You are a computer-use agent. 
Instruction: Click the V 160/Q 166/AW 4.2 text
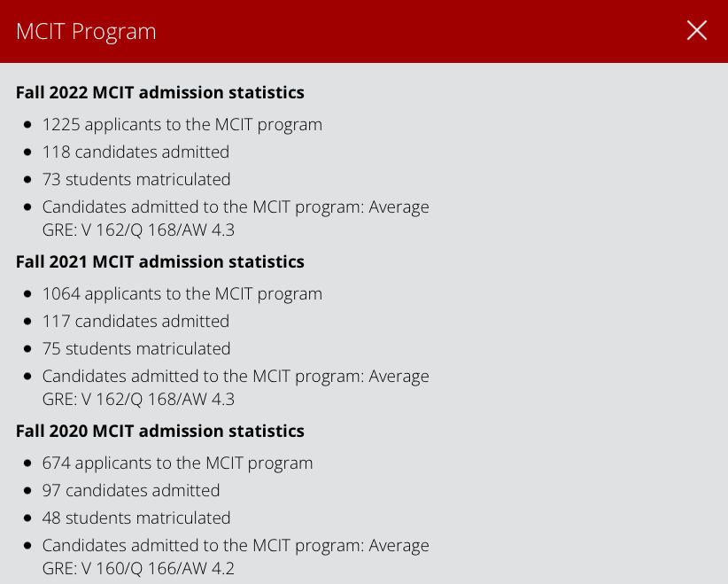tap(138, 568)
